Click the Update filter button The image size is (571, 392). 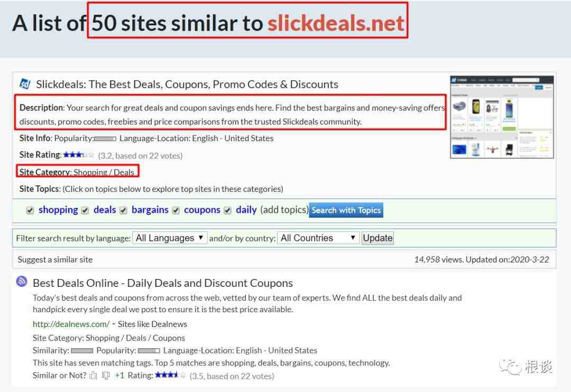click(377, 238)
